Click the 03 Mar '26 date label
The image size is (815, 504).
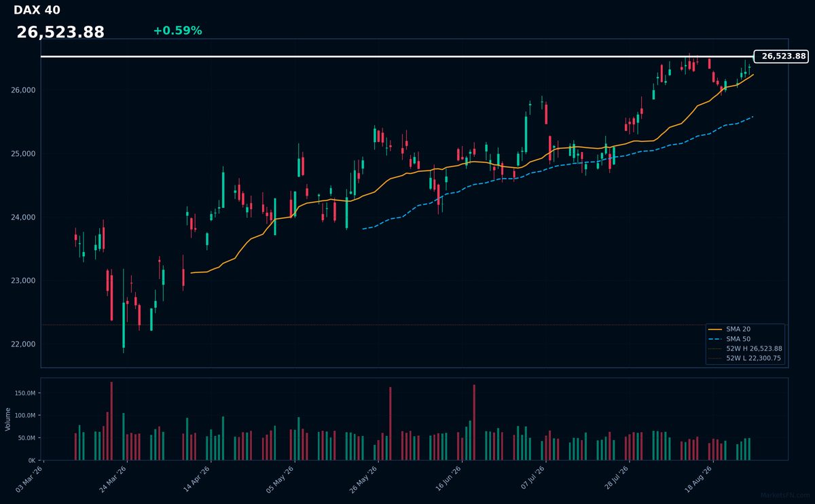click(29, 479)
